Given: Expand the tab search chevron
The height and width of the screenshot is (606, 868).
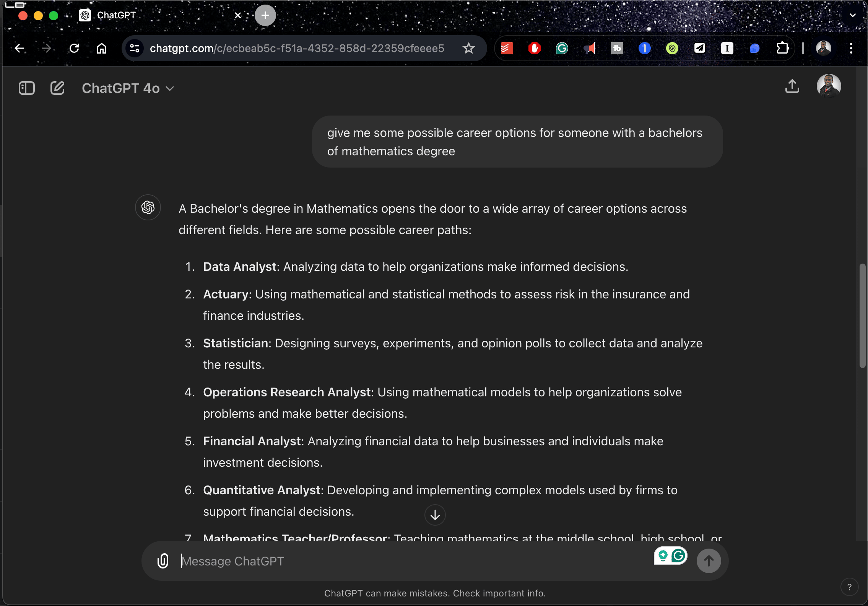Looking at the screenshot, I should point(853,15).
